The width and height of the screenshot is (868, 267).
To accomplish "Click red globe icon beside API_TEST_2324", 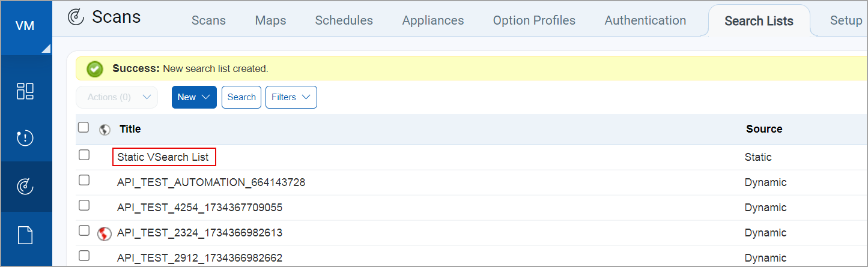I will coord(105,233).
